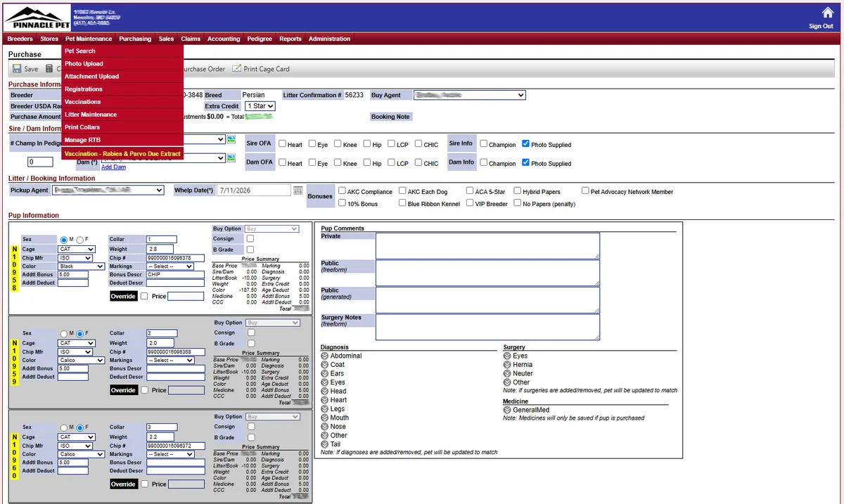Open Cage dropdown for pup N10958
This screenshot has height=504, width=844.
point(77,249)
